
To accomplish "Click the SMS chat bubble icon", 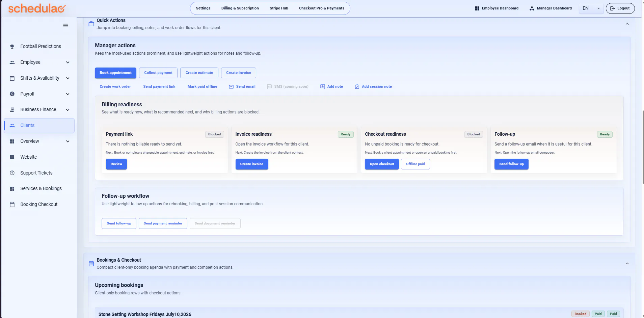I will pyautogui.click(x=269, y=87).
